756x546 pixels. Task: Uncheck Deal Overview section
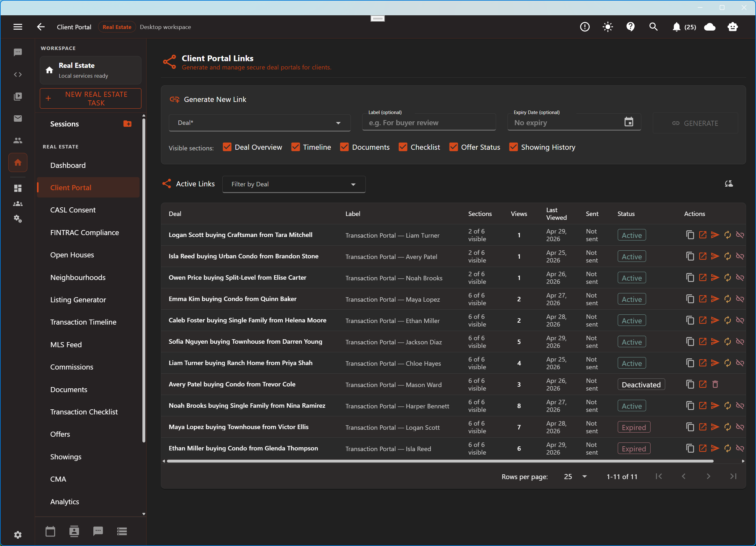tap(227, 147)
